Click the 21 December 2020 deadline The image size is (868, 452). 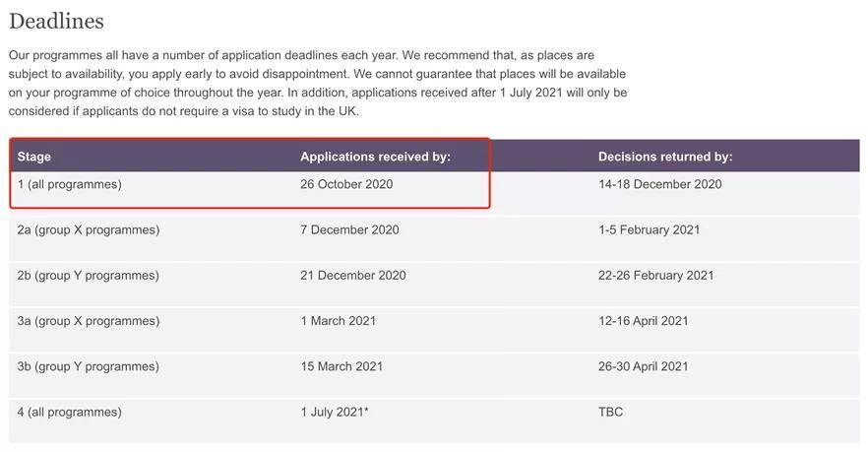tap(352, 276)
